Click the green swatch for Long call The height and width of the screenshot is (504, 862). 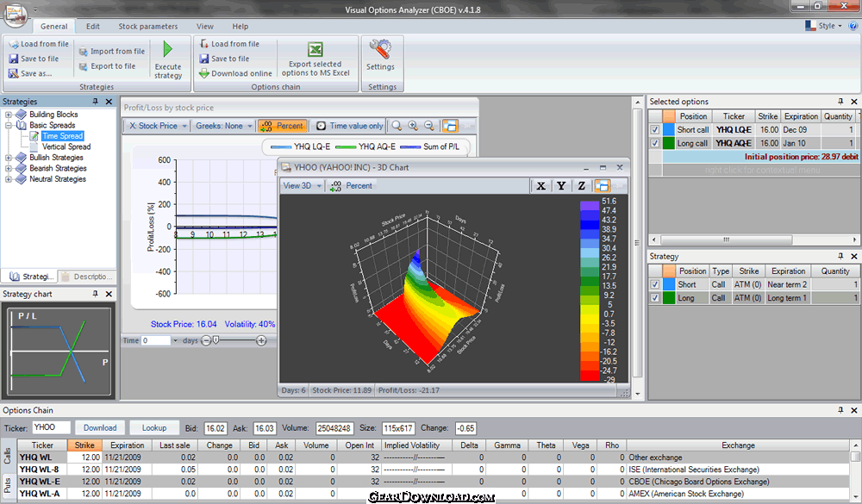click(x=669, y=144)
